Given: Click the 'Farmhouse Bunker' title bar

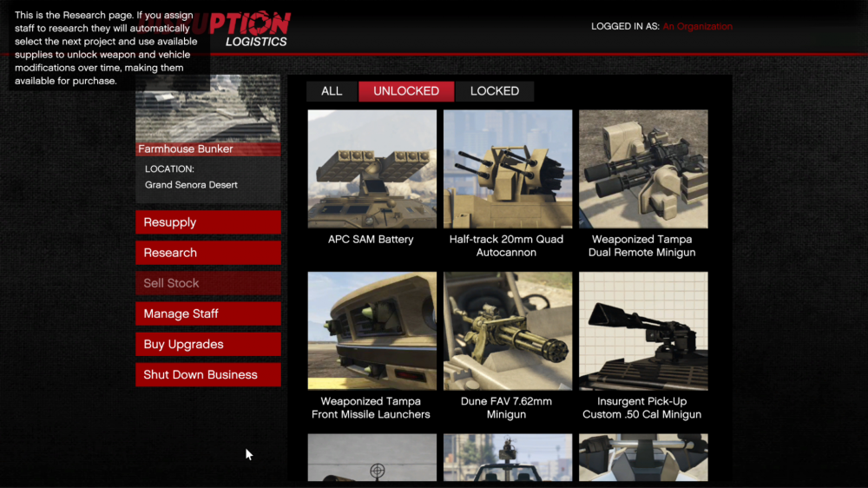Looking at the screenshot, I should [x=208, y=149].
